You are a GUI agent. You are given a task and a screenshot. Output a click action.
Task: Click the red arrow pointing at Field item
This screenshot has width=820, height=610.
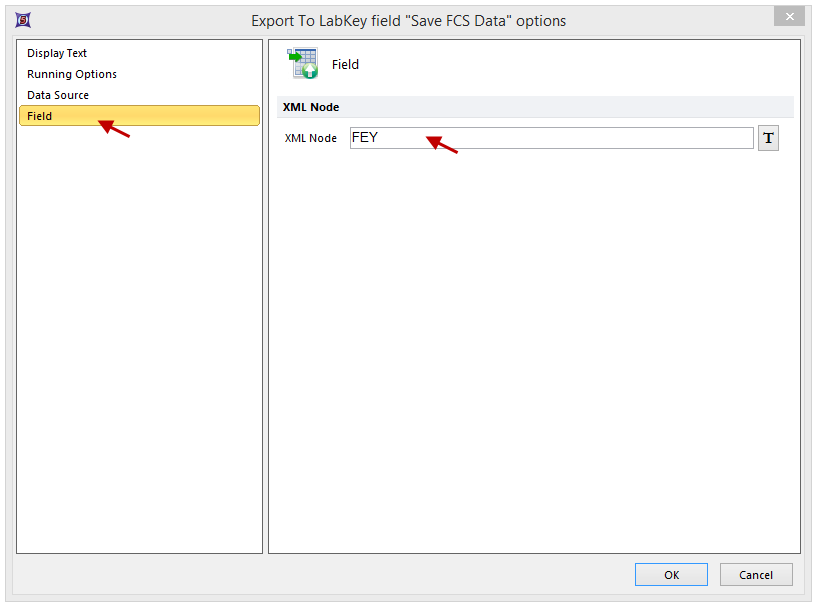114,128
